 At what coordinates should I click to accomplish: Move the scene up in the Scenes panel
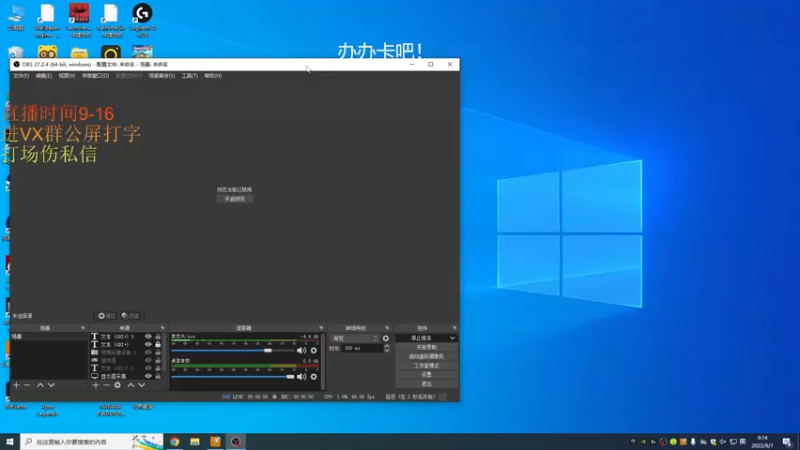[x=40, y=385]
